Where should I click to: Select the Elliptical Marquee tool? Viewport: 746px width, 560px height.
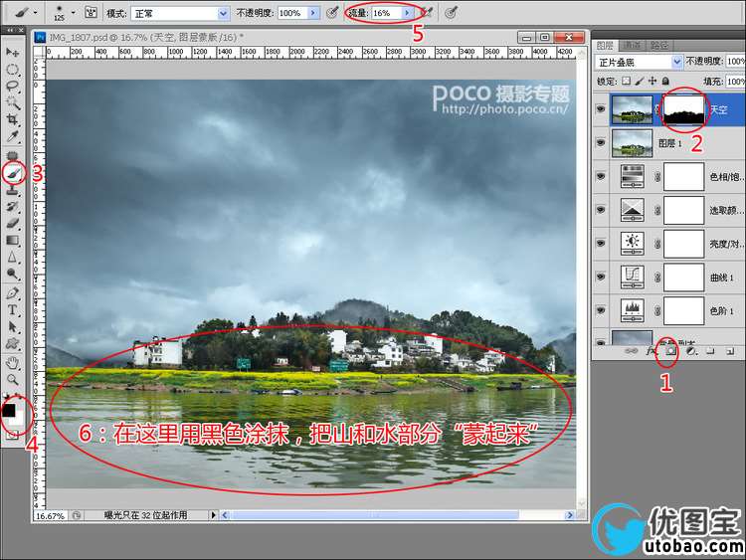tap(12, 70)
